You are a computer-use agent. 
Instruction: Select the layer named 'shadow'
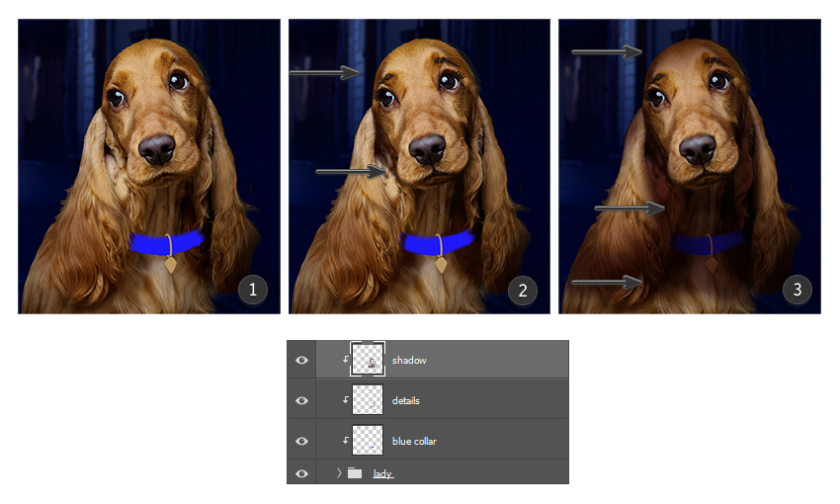(409, 361)
